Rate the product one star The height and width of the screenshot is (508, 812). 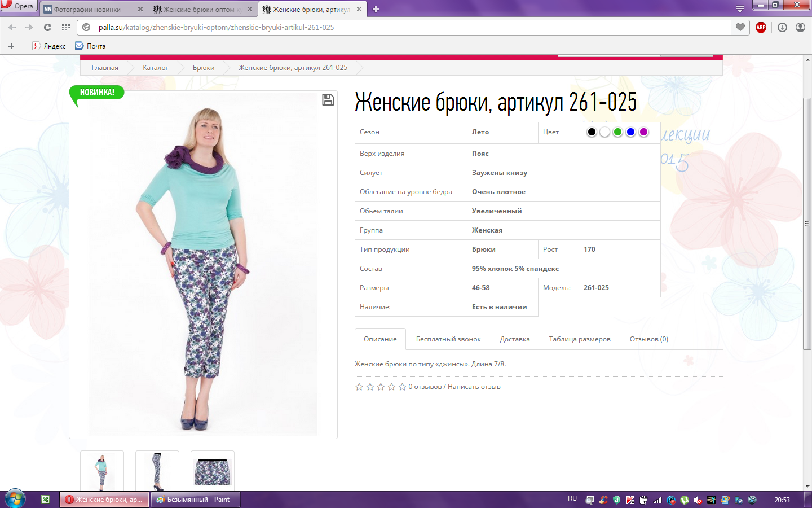[359, 387]
